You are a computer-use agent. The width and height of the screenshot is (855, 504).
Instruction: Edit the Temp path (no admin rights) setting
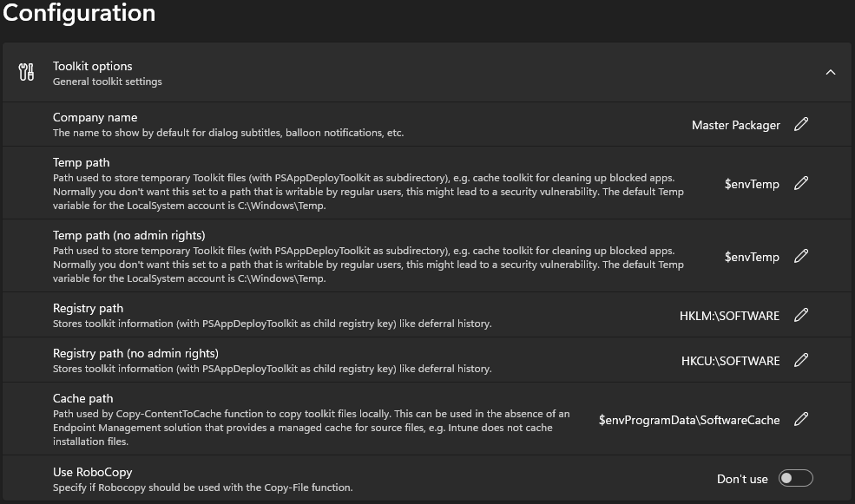[800, 256]
